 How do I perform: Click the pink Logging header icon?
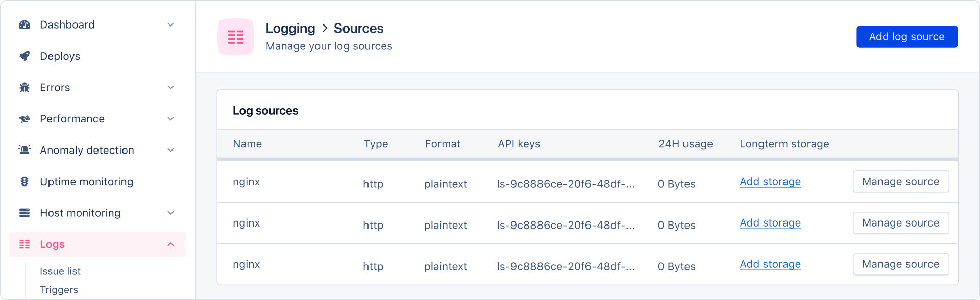pyautogui.click(x=236, y=37)
